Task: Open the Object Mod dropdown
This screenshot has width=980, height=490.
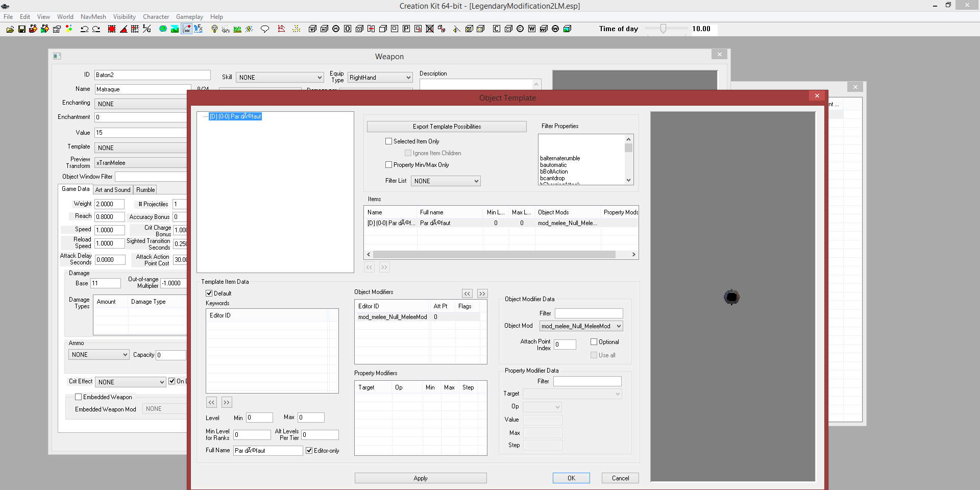Action: pos(581,326)
